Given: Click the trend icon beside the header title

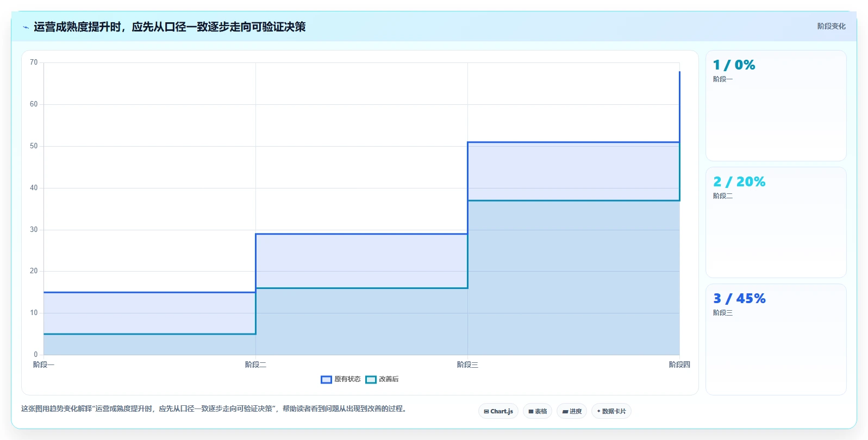Looking at the screenshot, I should 26,27.
